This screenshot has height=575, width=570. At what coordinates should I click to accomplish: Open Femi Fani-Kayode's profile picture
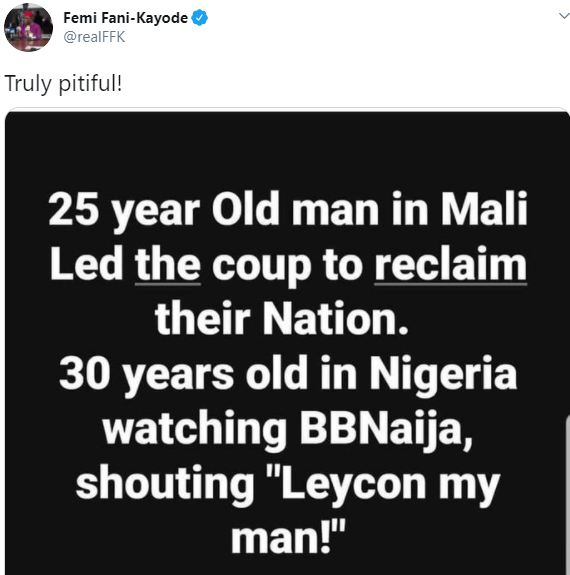coord(28,27)
